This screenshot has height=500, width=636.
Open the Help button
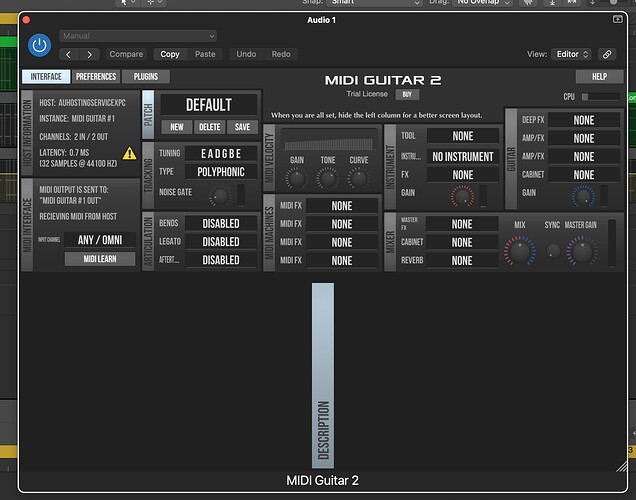[x=599, y=77]
